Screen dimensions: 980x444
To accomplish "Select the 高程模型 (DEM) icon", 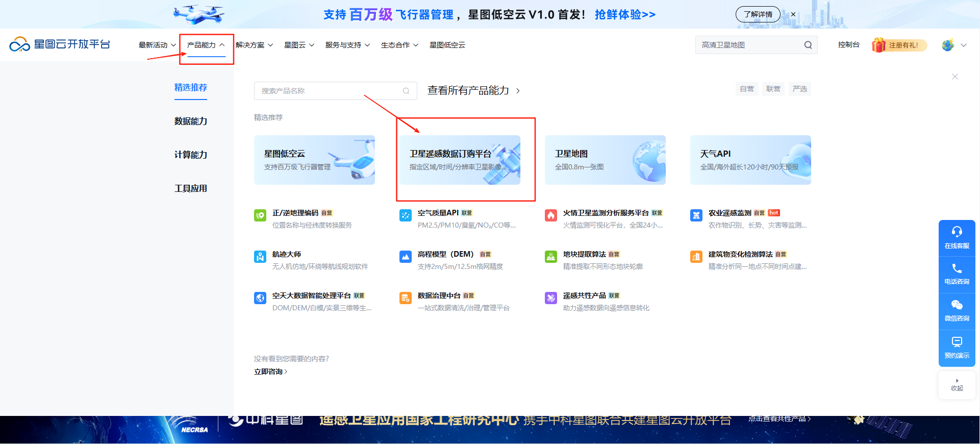I will 406,257.
